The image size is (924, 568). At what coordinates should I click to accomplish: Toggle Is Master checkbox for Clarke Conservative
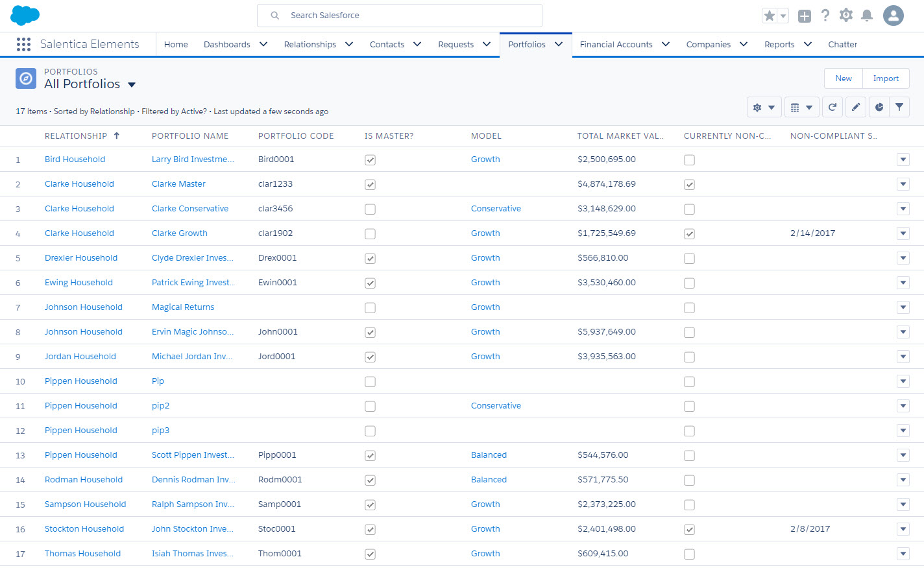click(x=370, y=209)
